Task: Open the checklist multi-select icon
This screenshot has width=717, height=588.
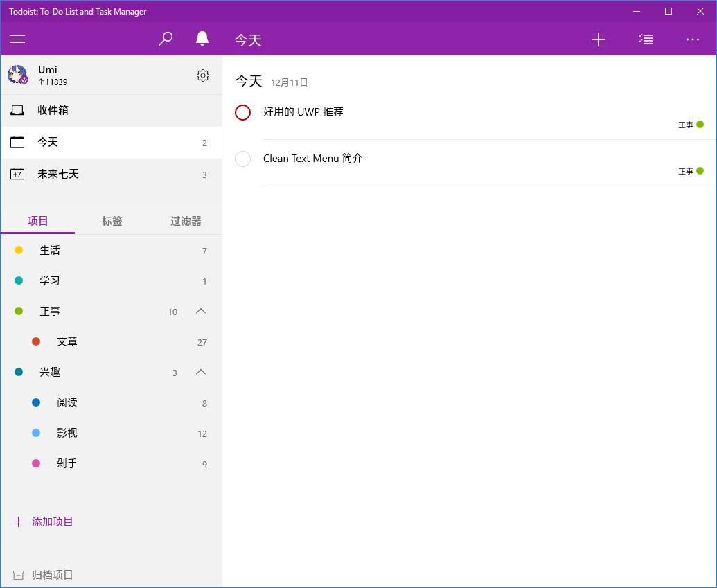Action: point(646,39)
